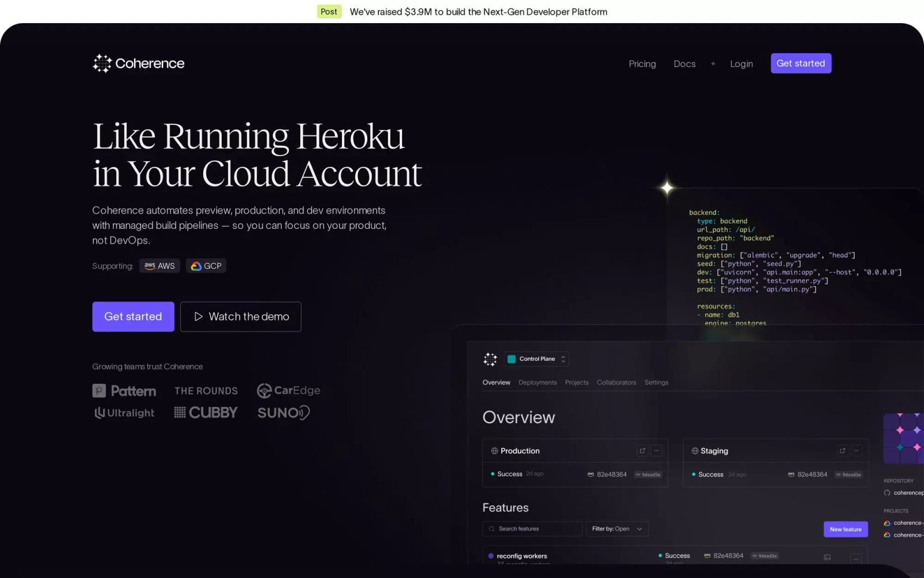This screenshot has height=578, width=924.
Task: Open the Docs link in navigation
Action: click(684, 64)
